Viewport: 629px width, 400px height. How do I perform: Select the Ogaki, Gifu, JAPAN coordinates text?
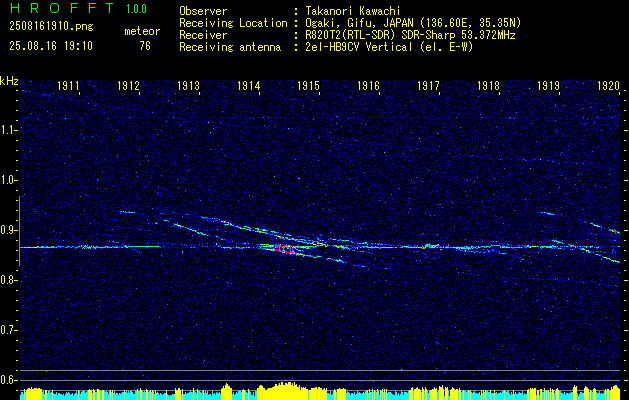(x=413, y=23)
